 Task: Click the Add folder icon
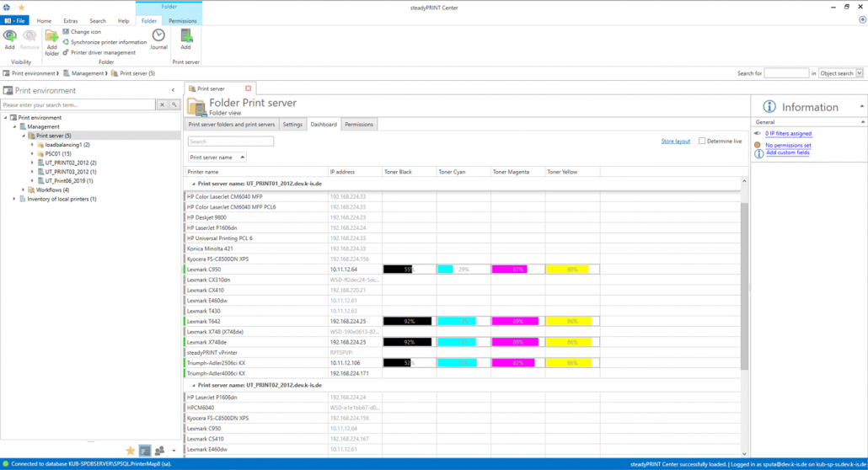click(x=51, y=36)
